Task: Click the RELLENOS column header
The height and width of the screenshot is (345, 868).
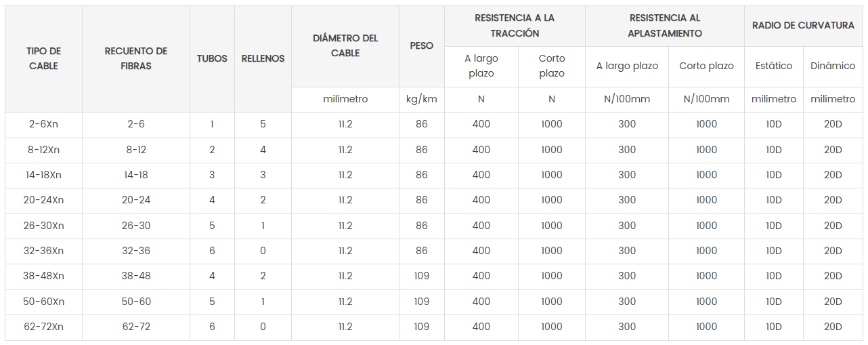Action: 263,59
